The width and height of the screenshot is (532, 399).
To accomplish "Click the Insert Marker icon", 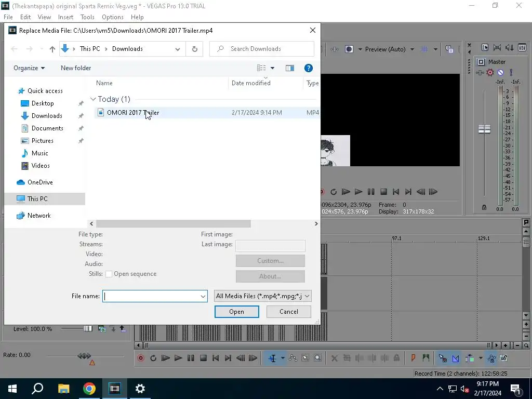I will (x=413, y=358).
